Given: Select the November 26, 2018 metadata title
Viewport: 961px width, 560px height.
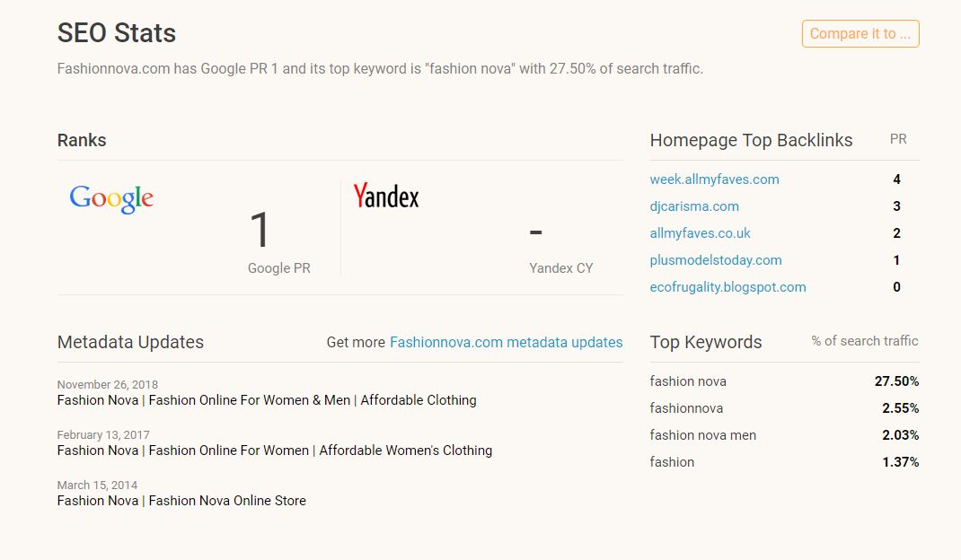Looking at the screenshot, I should point(267,400).
